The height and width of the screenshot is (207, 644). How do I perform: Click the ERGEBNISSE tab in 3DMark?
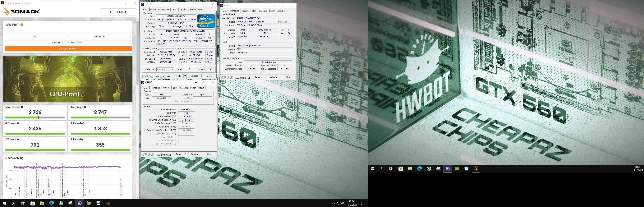(x=118, y=12)
